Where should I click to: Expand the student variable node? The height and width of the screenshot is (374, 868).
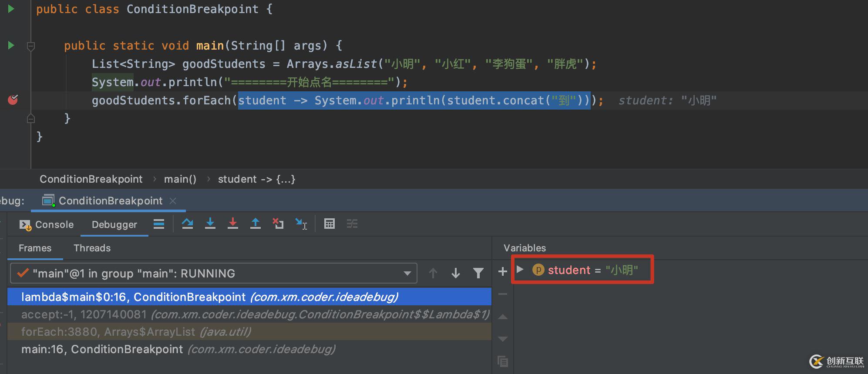[520, 269]
